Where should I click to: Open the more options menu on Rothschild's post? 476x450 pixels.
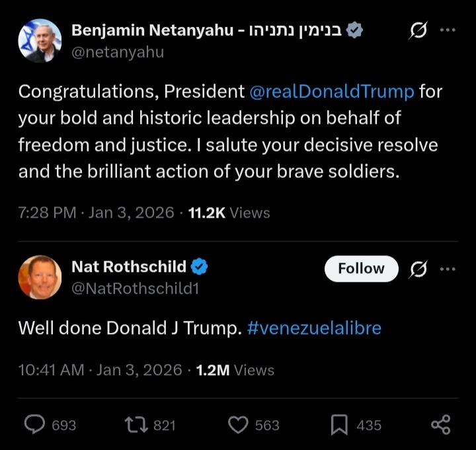[x=448, y=269]
